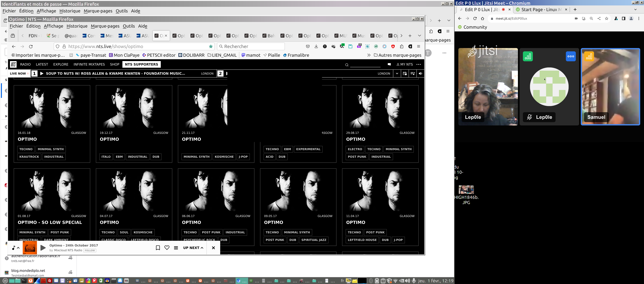Open the favourite schedule calendar icon
Viewport: 644px width, 284px height.
tap(405, 73)
